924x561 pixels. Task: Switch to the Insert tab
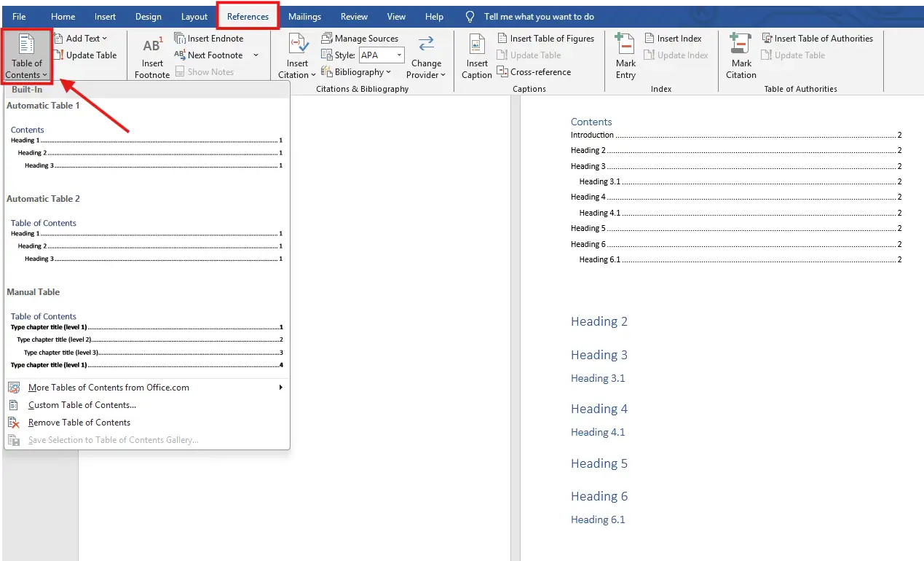105,16
